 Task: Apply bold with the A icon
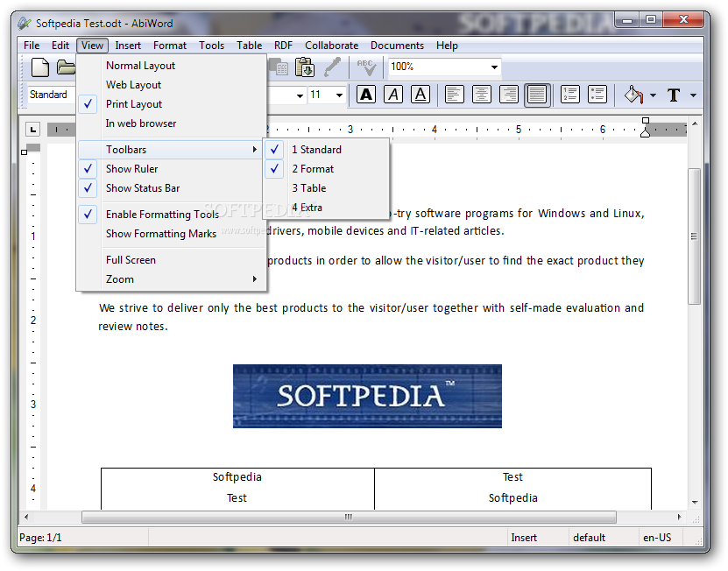click(x=366, y=95)
